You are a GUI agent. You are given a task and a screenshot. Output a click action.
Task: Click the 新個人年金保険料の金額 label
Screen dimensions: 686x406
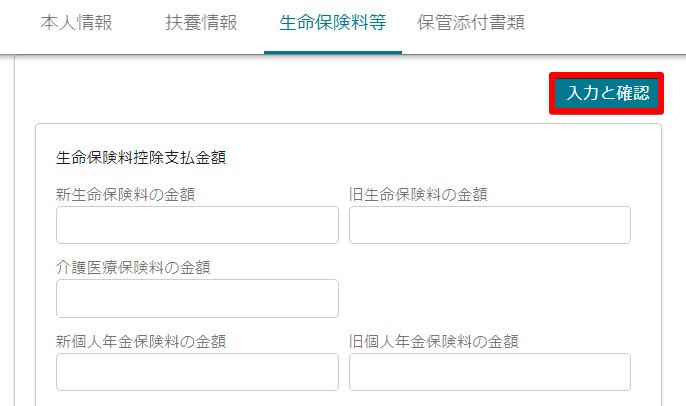[141, 341]
